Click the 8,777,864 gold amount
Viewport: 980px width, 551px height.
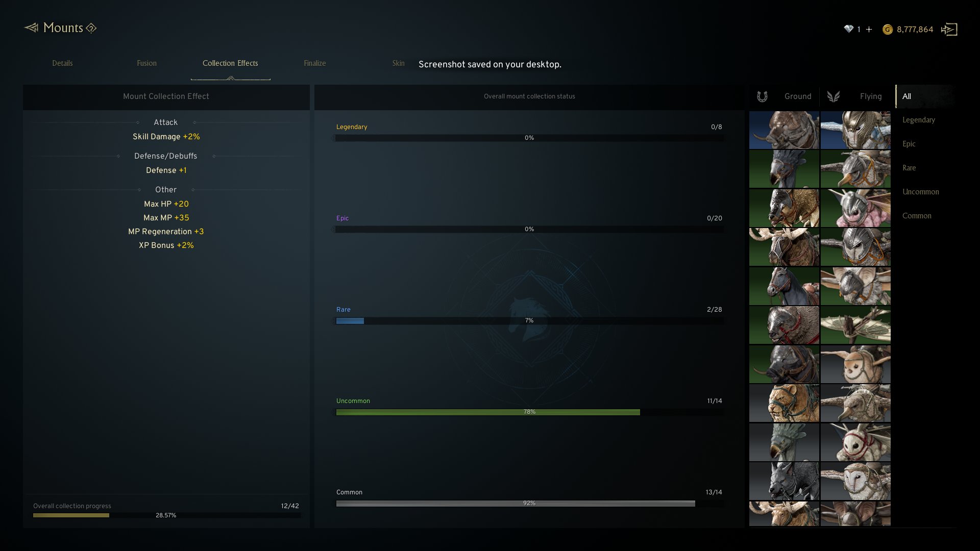(915, 30)
